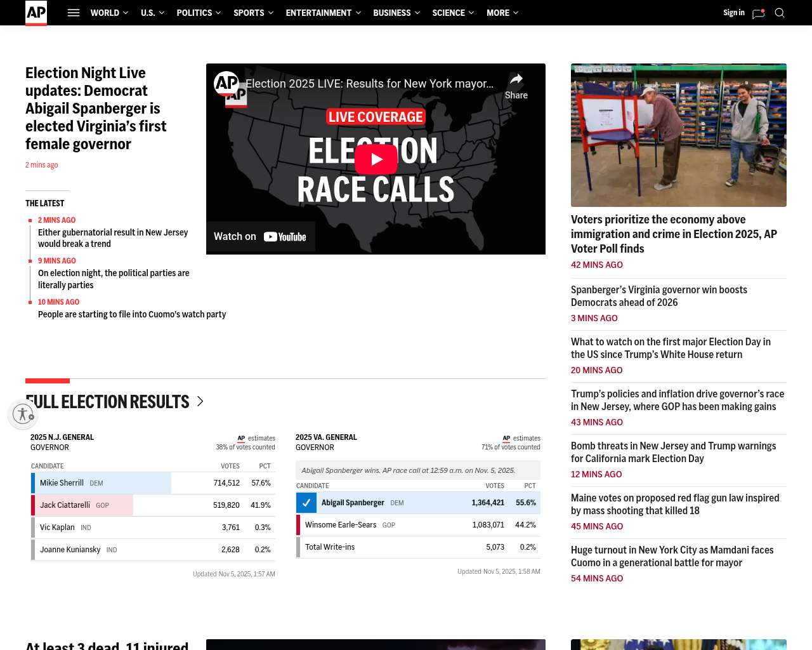Open the At least 3 dead headline
The height and width of the screenshot is (650, 812).
click(x=107, y=645)
